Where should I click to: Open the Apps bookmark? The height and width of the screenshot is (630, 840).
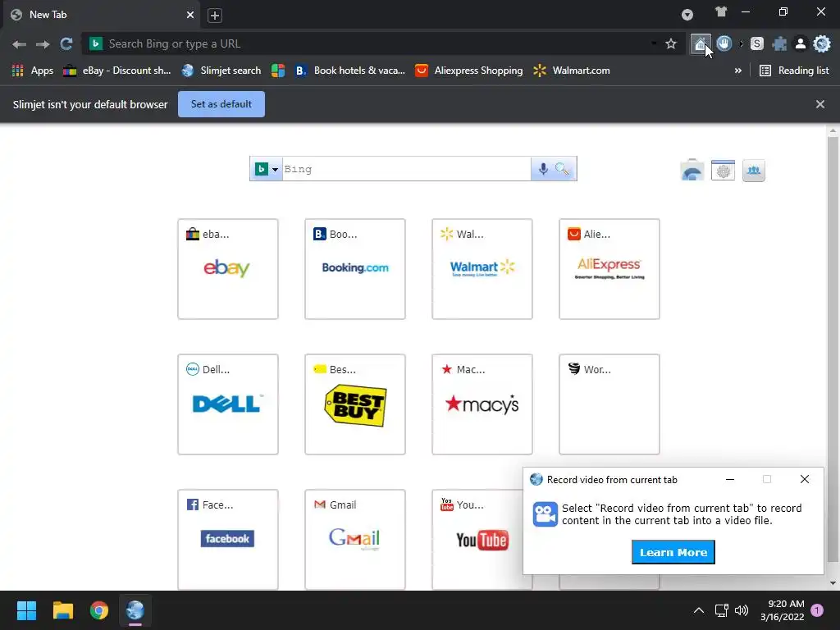point(33,71)
